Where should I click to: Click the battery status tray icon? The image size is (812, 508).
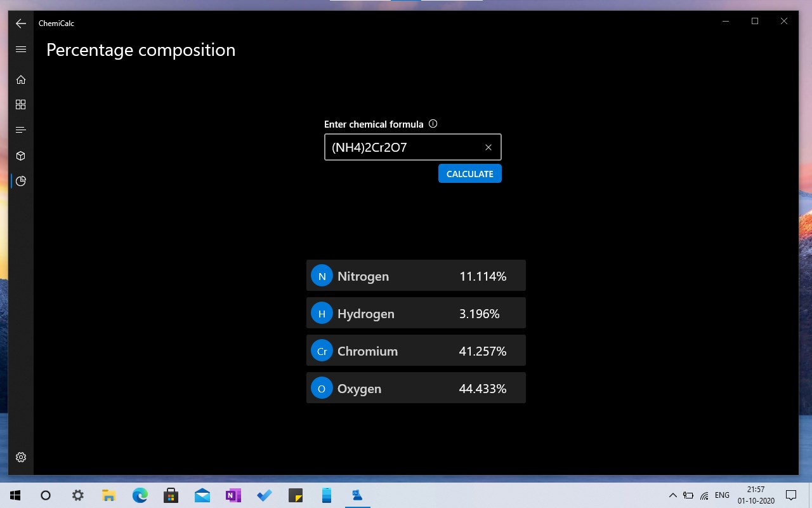pyautogui.click(x=688, y=495)
